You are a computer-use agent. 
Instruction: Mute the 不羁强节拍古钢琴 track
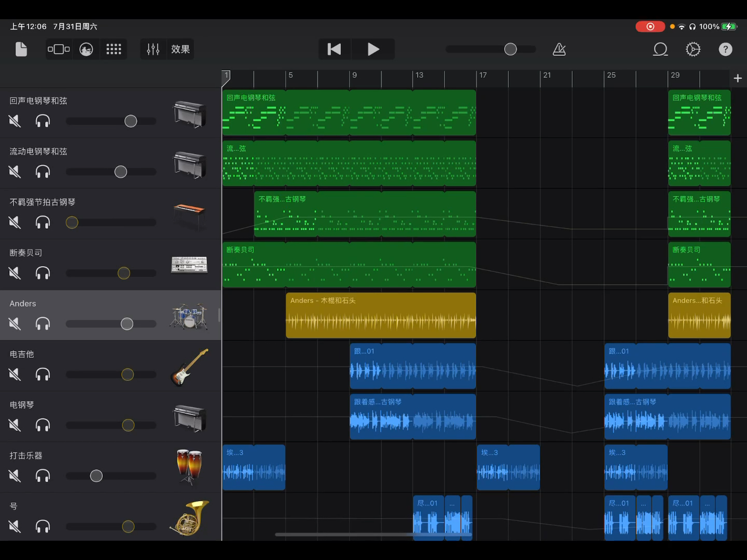coord(15,222)
